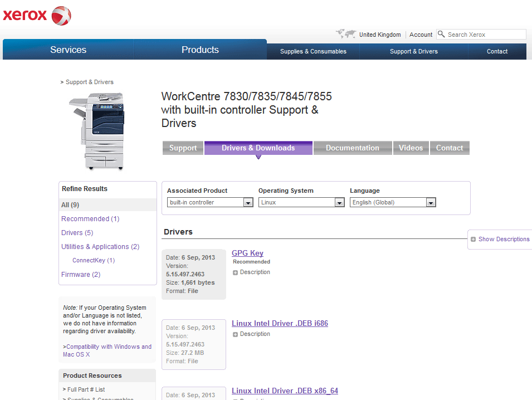Viewport: 532px width, 400px height.
Task: Filter by Utilities & Applications (2)
Action: (100, 247)
